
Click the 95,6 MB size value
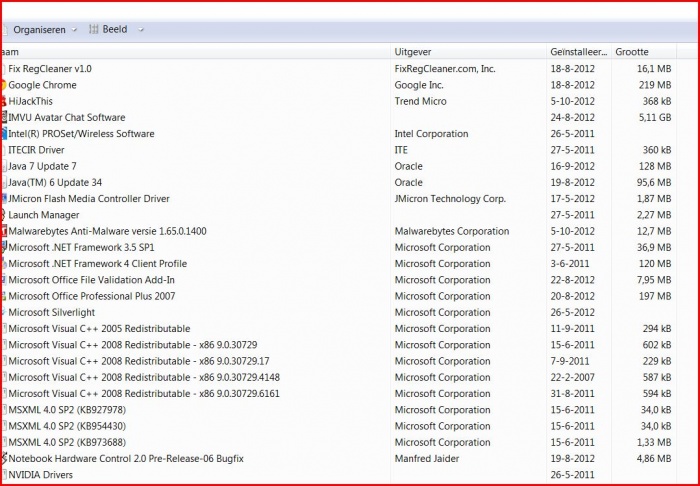click(x=654, y=183)
